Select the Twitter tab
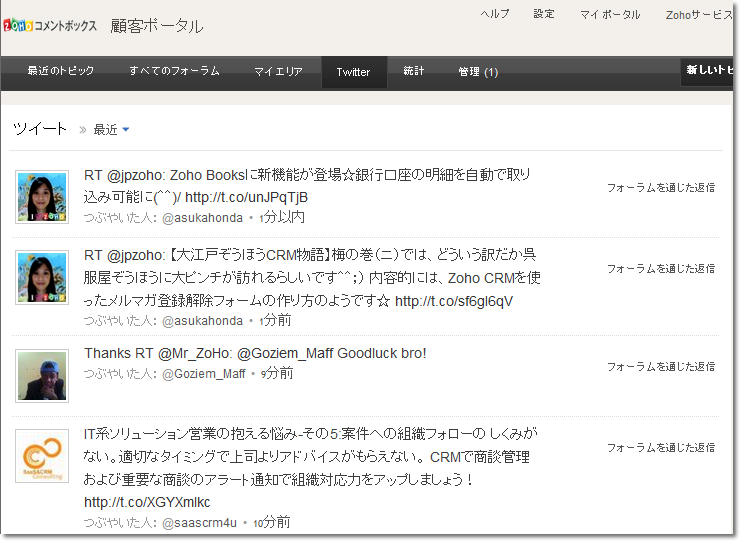 point(353,72)
